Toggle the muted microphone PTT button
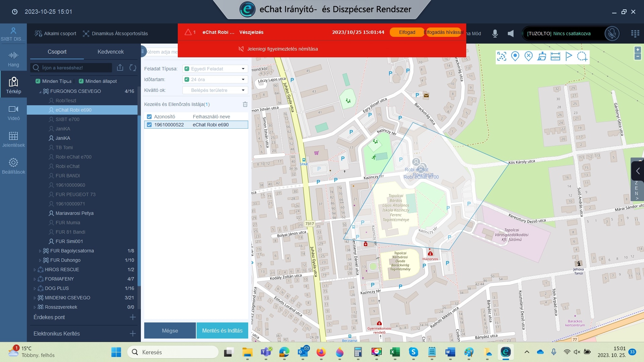Screen dimensions: 644x362 [612, 33]
